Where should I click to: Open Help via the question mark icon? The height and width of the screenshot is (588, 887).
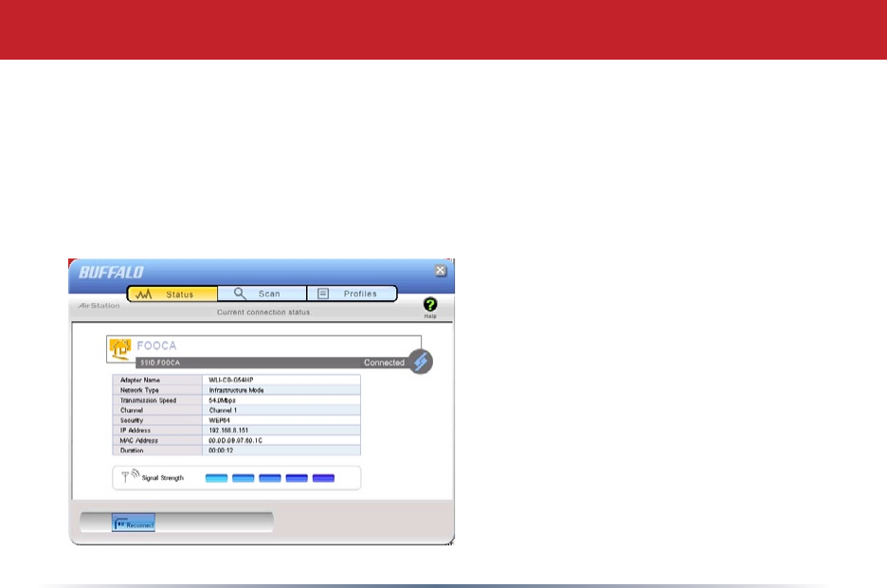coord(430,305)
